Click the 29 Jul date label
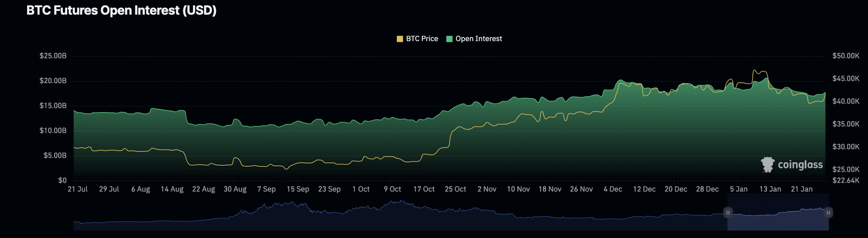Screen dimensions: 868x238 point(109,189)
